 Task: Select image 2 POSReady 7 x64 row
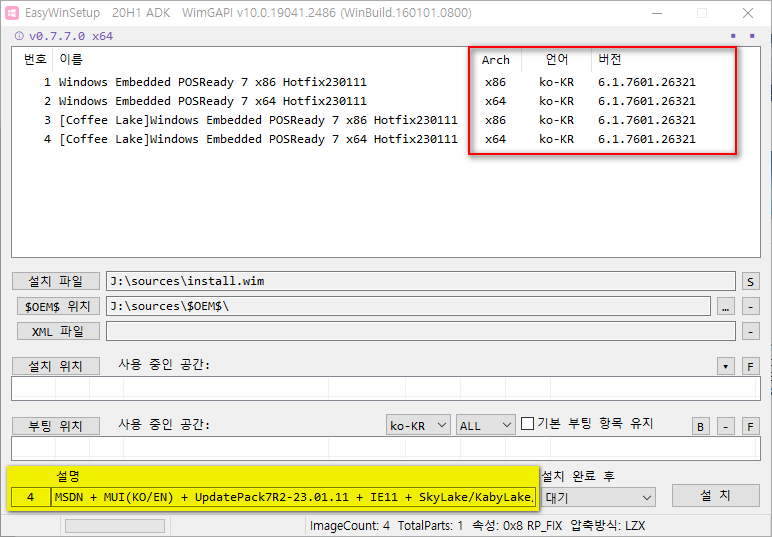pos(386,101)
